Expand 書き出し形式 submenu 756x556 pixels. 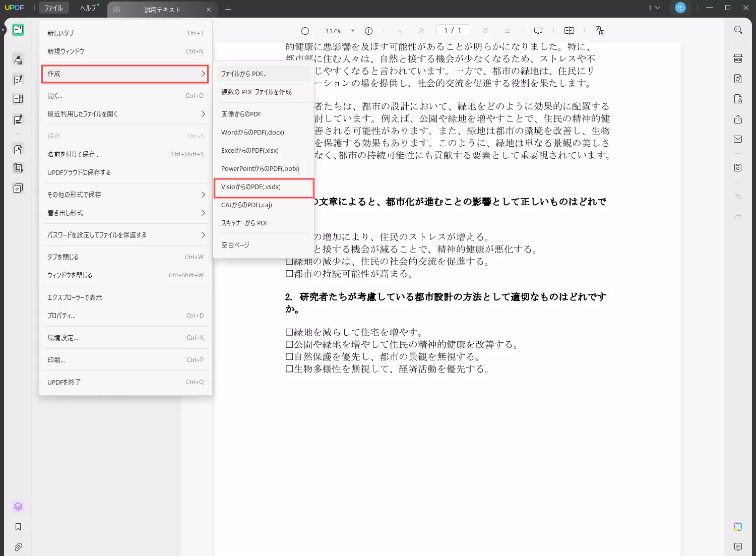[126, 213]
